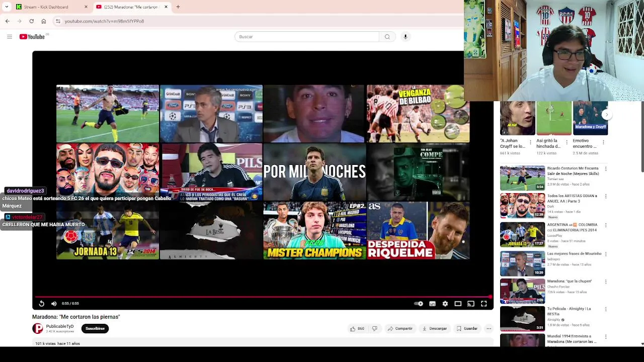Click the video title Maradona "Me cortaron las piernas"
Image resolution: width=644 pixels, height=362 pixels.
coord(76,317)
